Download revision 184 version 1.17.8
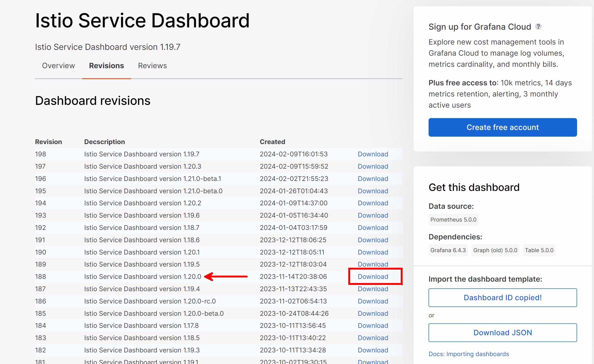 point(373,325)
